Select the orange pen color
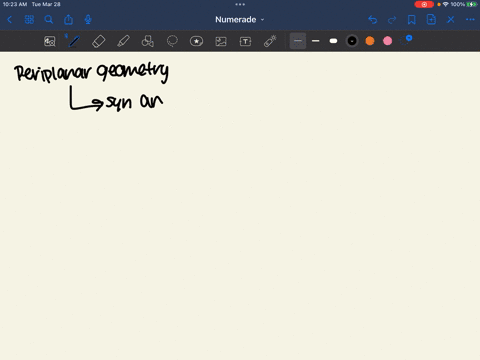Viewport: 480px width, 360px height. 370,41
